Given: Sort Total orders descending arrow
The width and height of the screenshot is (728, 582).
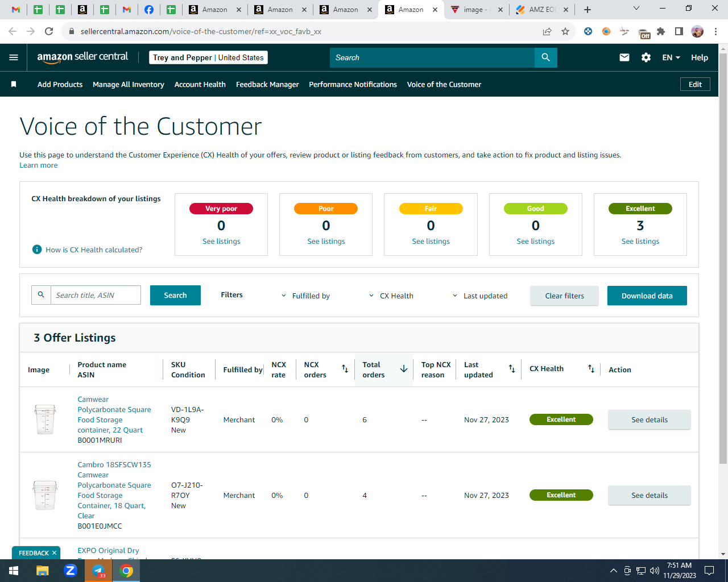Looking at the screenshot, I should tap(404, 369).
